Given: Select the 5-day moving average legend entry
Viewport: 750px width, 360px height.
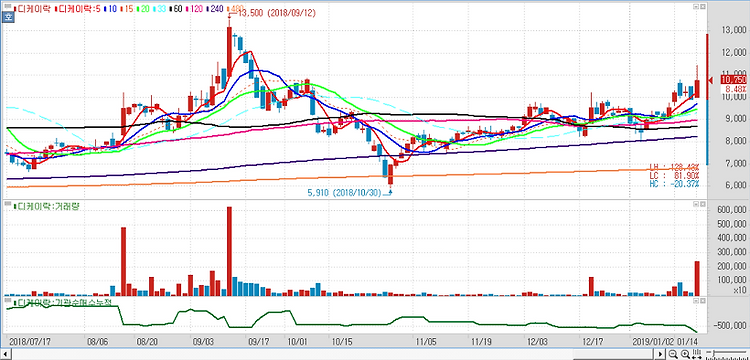Looking at the screenshot, I should [77, 9].
